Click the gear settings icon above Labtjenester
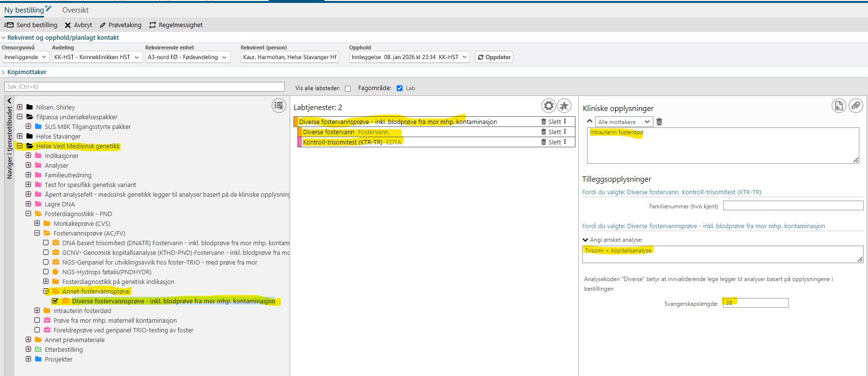The height and width of the screenshot is (376, 868). pyautogui.click(x=548, y=106)
